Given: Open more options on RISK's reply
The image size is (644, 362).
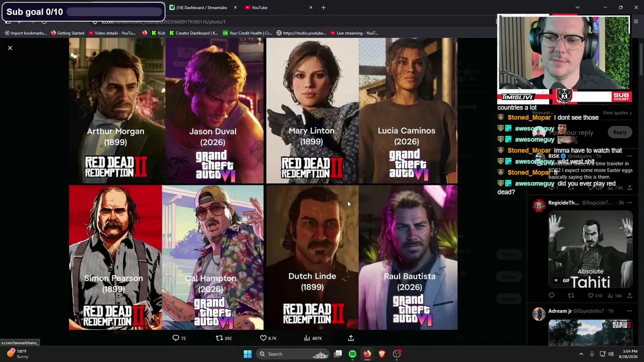Looking at the screenshot, I should (x=629, y=156).
